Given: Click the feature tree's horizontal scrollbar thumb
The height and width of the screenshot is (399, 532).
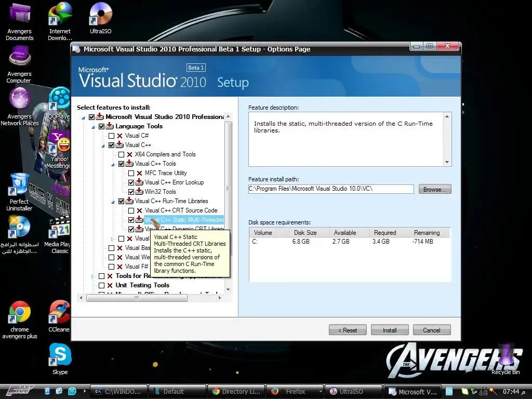Looking at the screenshot, I should click(x=137, y=298).
